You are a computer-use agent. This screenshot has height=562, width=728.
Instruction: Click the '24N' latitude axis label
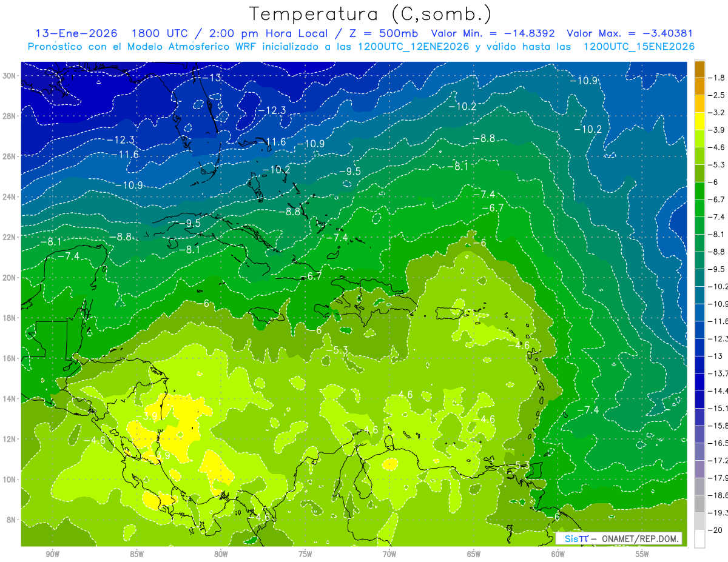click(x=8, y=196)
